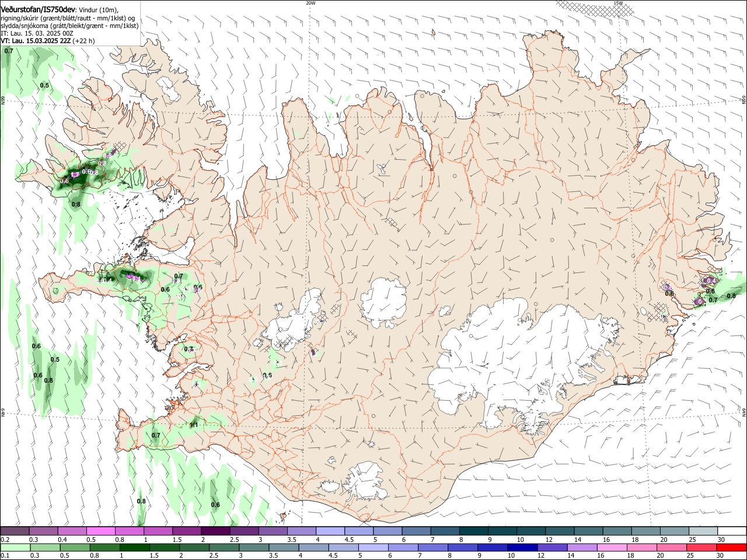Click the round white Hofsjökull glacier in central Iceland
The height and width of the screenshot is (560, 747).
pyautogui.click(x=383, y=302)
